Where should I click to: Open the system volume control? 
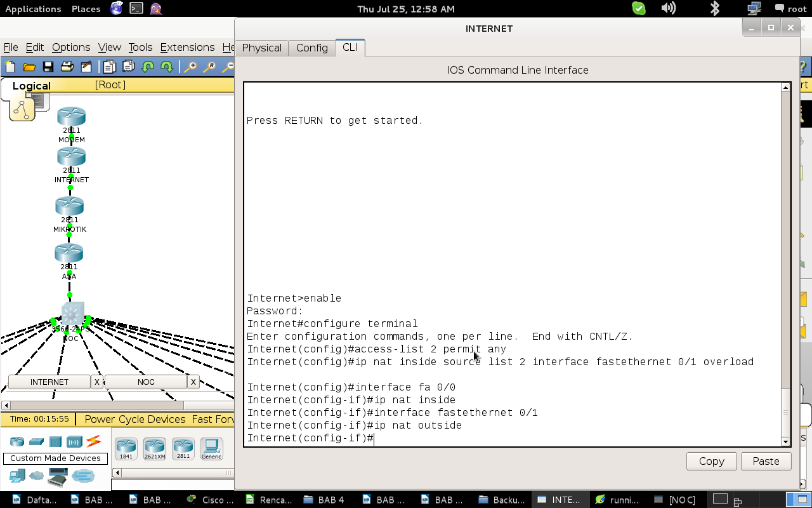pyautogui.click(x=669, y=8)
